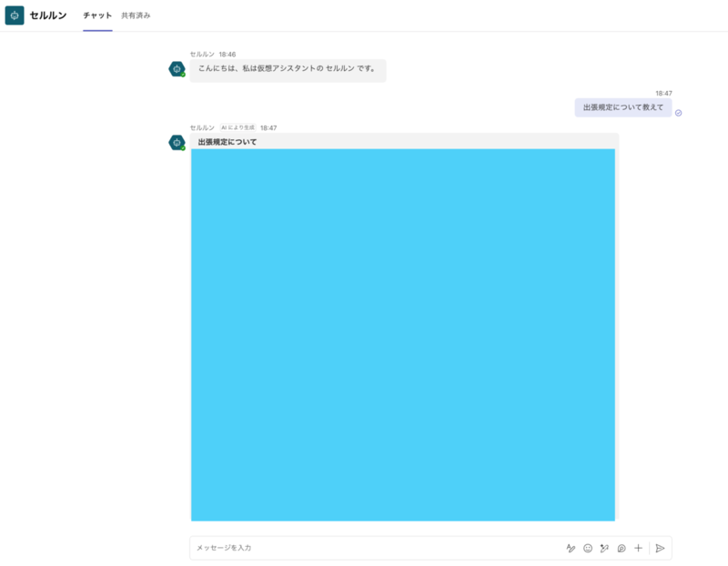
Task: Select the こんにちは greeting message bubble
Action: pyautogui.click(x=288, y=70)
